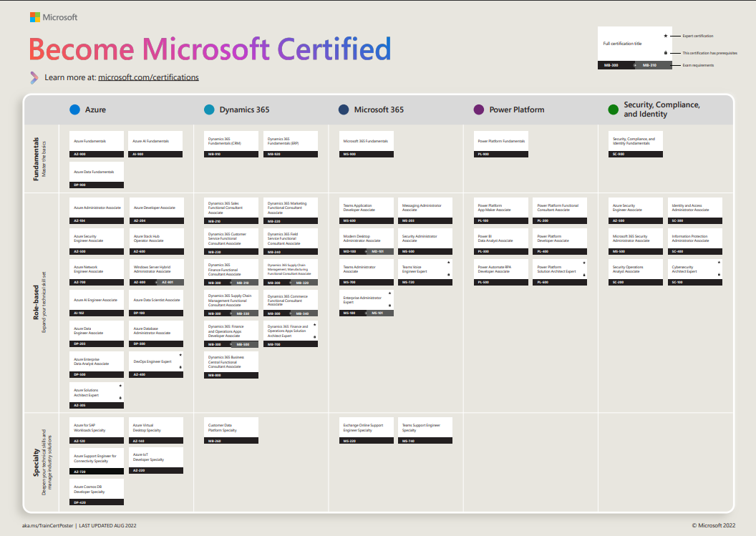Click the lock icon in the legend

[x=667, y=52]
